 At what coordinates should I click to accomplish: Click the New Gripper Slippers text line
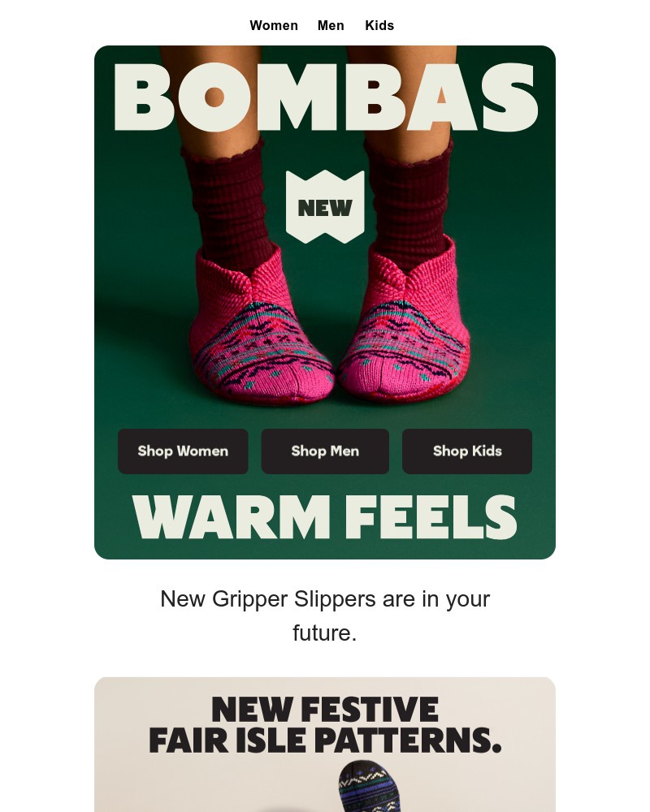pyautogui.click(x=325, y=599)
